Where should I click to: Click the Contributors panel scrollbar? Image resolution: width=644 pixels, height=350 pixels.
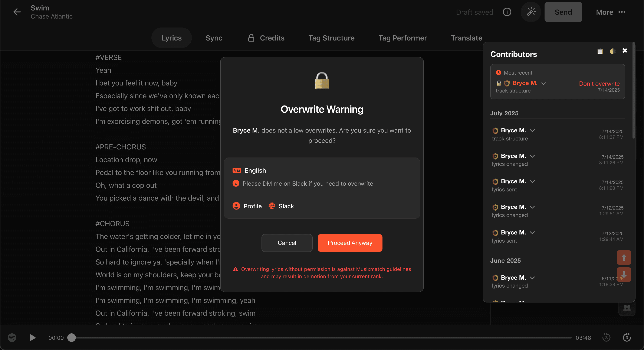pos(633,90)
